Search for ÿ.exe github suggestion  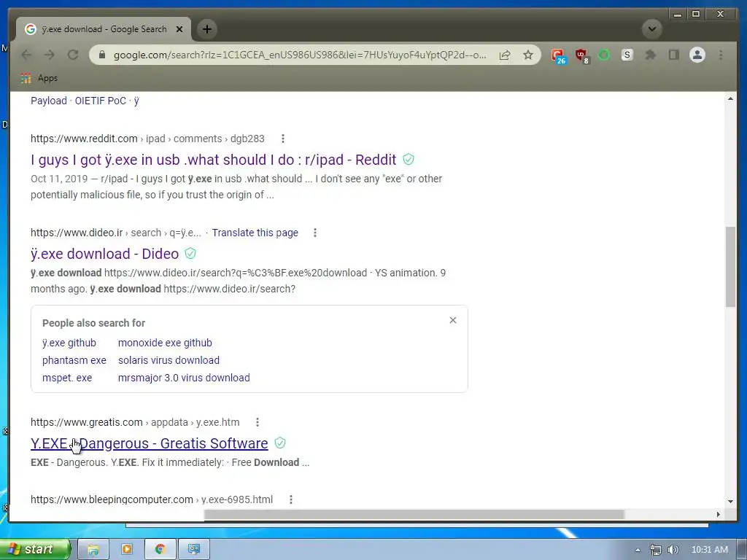click(x=69, y=343)
